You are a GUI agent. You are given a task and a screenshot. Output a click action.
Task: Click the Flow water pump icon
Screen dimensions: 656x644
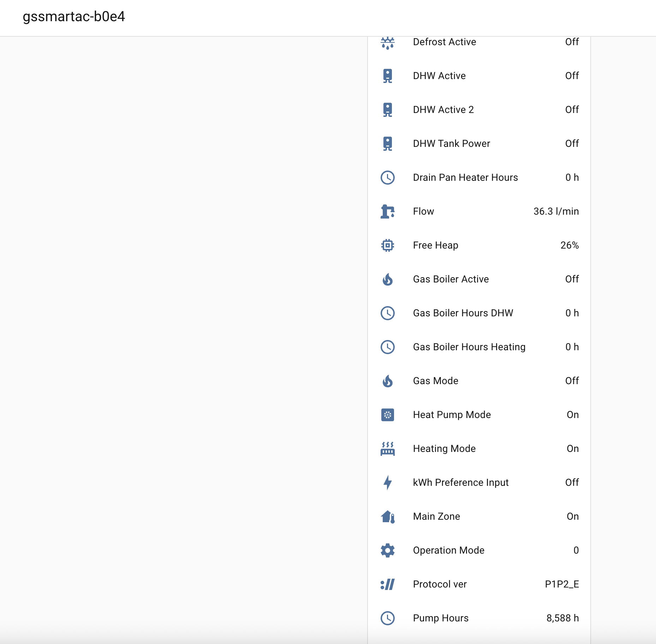click(x=387, y=211)
